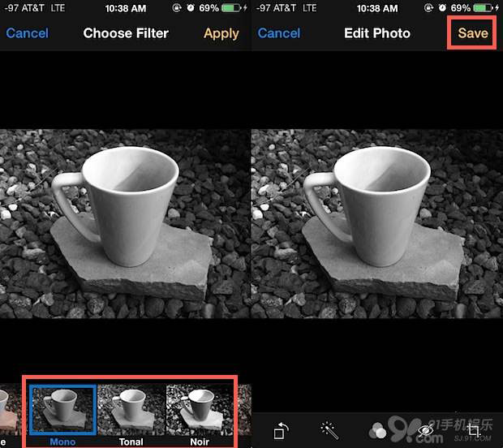Tap Cancel on the Edit Photo screen
Screen dimensions: 503x448
(278, 33)
